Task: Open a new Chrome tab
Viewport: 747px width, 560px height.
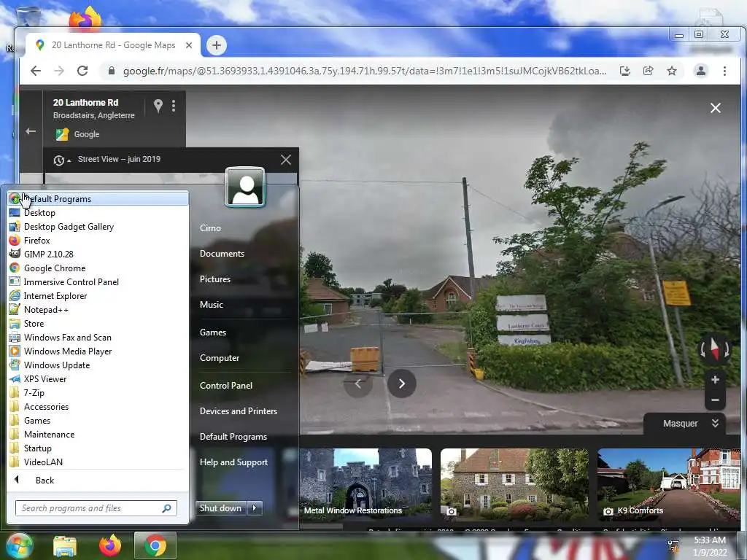Action: tap(217, 45)
